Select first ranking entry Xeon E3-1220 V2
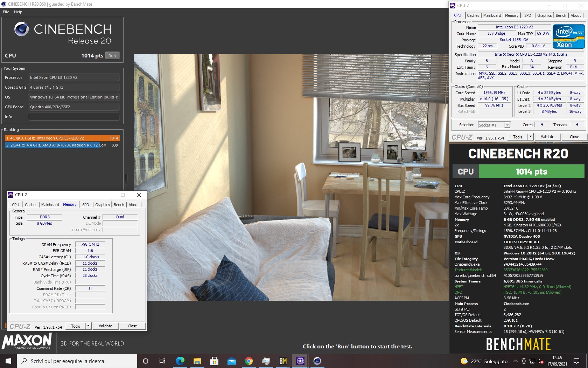 [62, 138]
